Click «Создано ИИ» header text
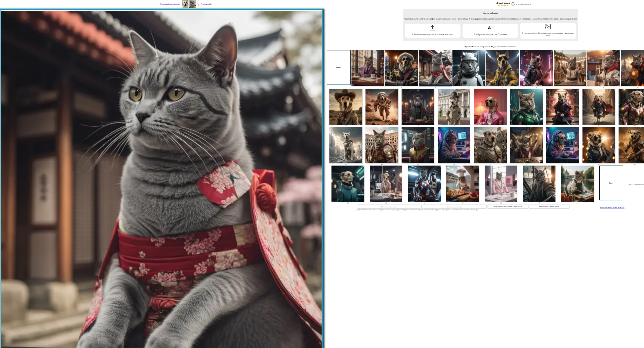 click(x=206, y=4)
